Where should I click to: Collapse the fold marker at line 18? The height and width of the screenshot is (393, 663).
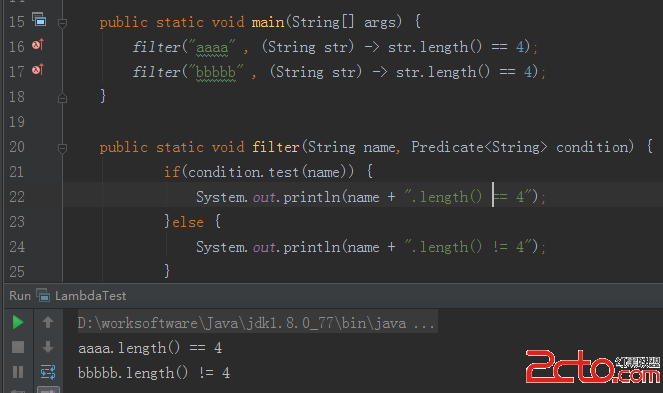(62, 98)
